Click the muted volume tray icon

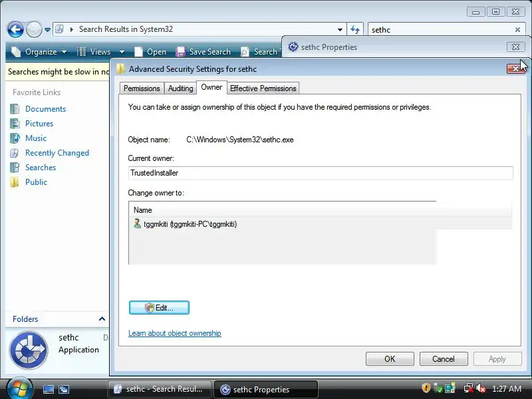tap(480, 388)
